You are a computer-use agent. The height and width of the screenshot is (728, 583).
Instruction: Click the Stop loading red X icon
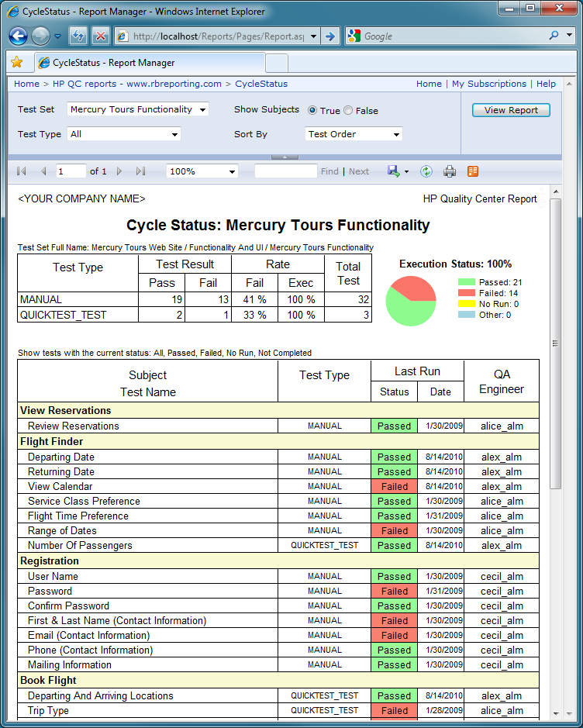[x=100, y=36]
